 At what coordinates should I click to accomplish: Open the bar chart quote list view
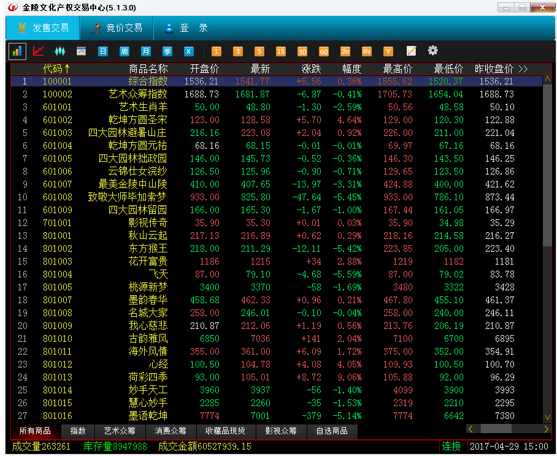(x=17, y=51)
